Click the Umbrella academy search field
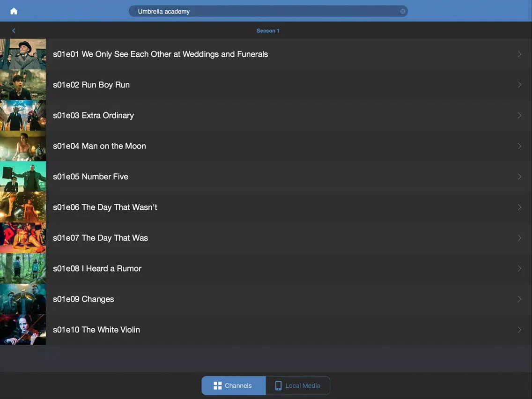The image size is (532, 399). pyautogui.click(x=268, y=11)
